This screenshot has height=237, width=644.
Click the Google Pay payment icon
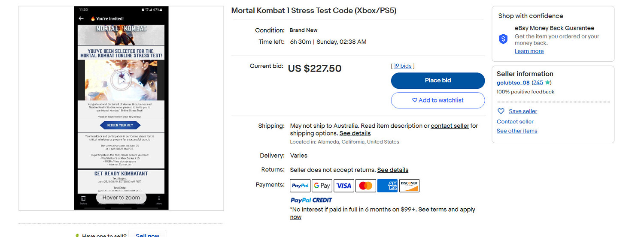click(322, 186)
